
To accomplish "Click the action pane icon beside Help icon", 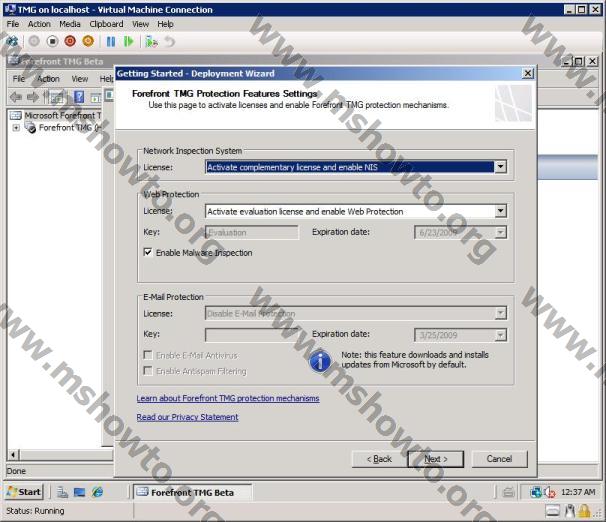I will 95,97.
